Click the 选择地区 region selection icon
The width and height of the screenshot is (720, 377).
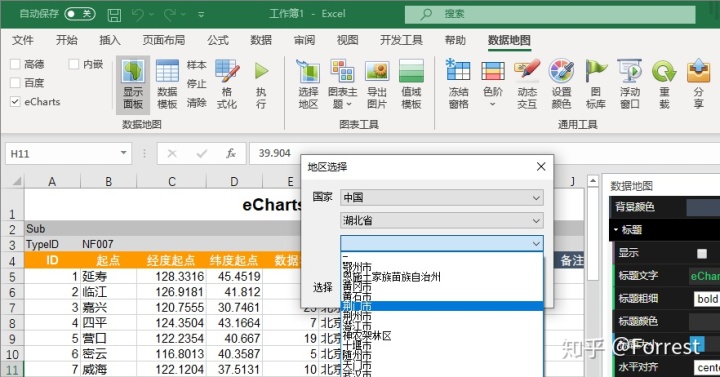click(x=308, y=85)
